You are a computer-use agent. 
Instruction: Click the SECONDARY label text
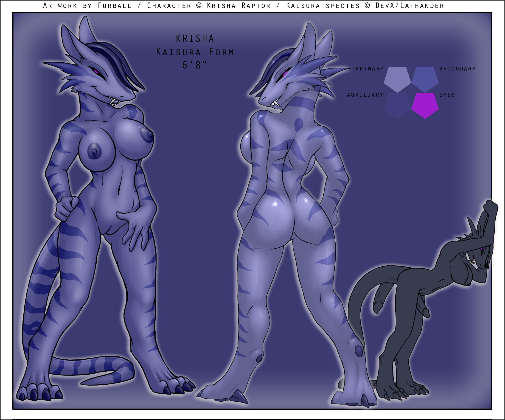pyautogui.click(x=457, y=69)
